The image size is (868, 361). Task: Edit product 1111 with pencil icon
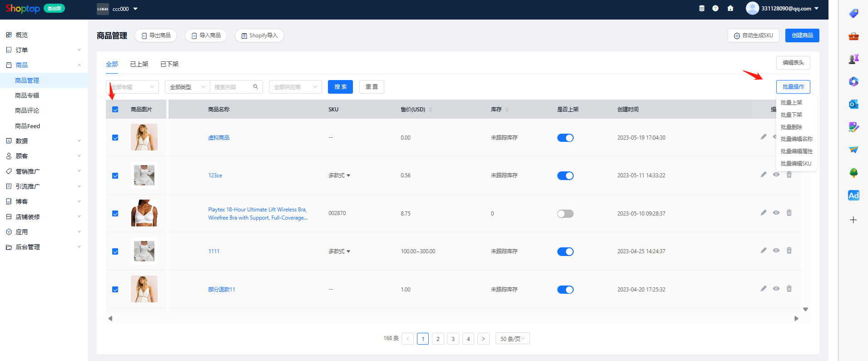[x=764, y=251]
